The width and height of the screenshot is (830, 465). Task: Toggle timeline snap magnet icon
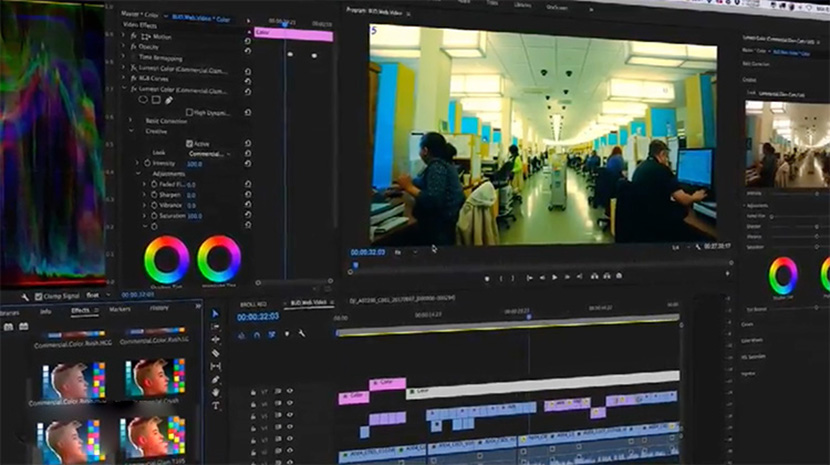pos(257,335)
